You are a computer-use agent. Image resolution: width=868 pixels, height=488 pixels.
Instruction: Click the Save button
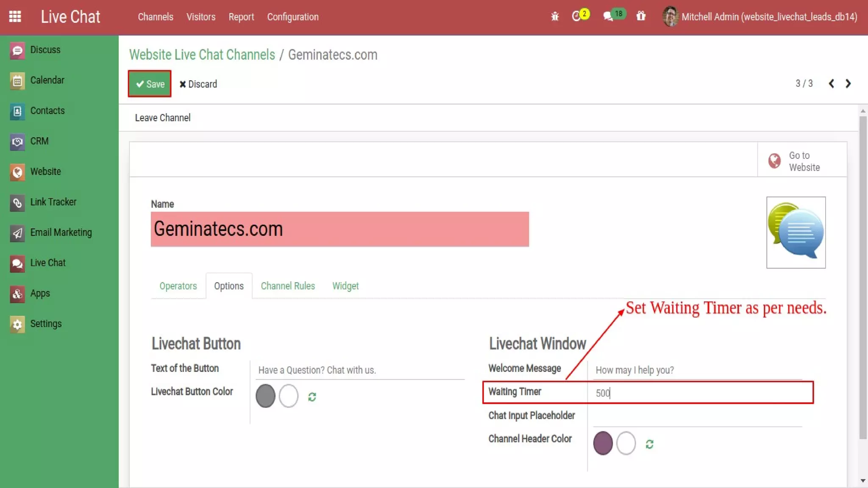150,84
